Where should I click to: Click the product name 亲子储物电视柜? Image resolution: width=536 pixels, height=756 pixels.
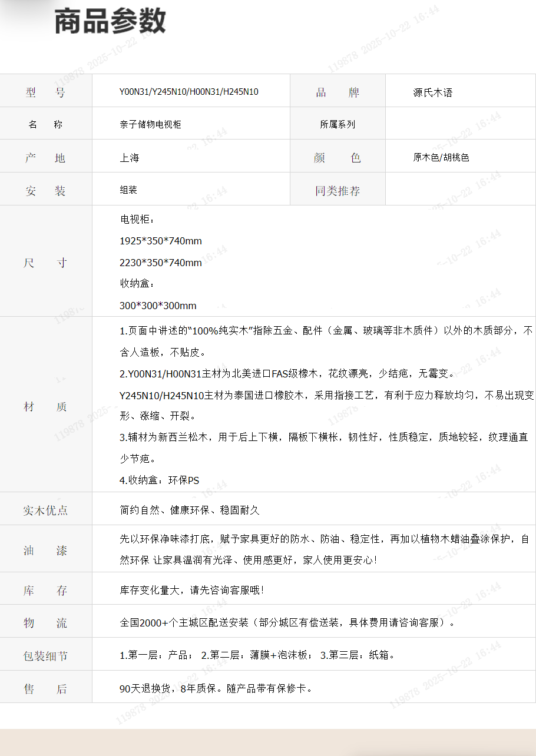[150, 124]
